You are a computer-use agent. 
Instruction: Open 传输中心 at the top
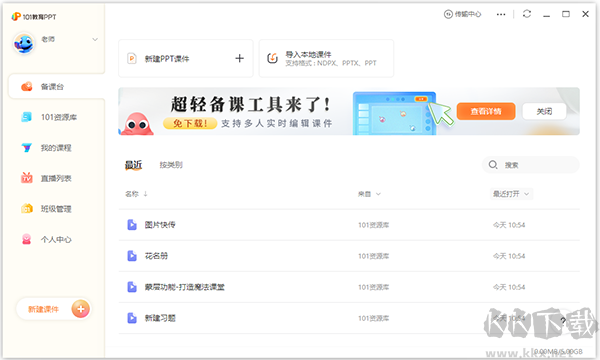(462, 14)
